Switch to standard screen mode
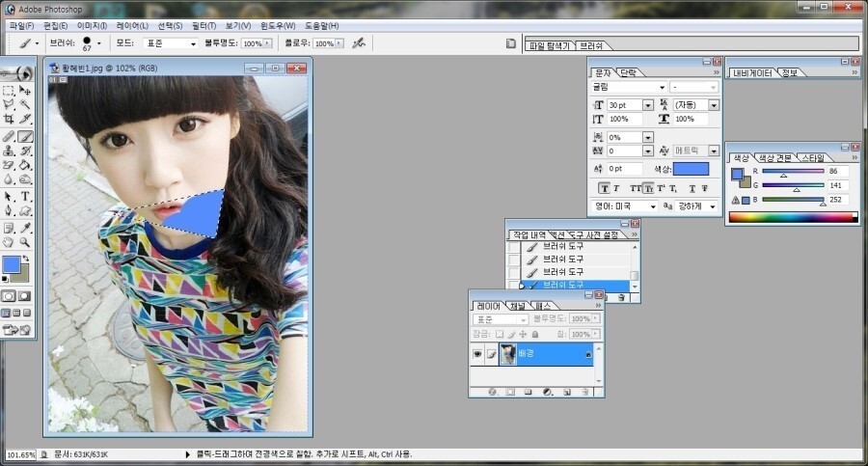 (6, 313)
